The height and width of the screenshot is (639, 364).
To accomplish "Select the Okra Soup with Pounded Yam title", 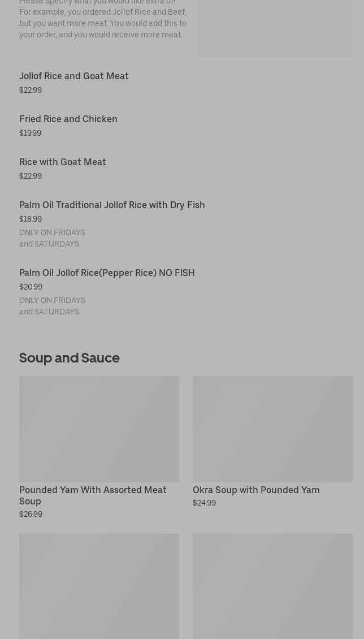I will 256,490.
